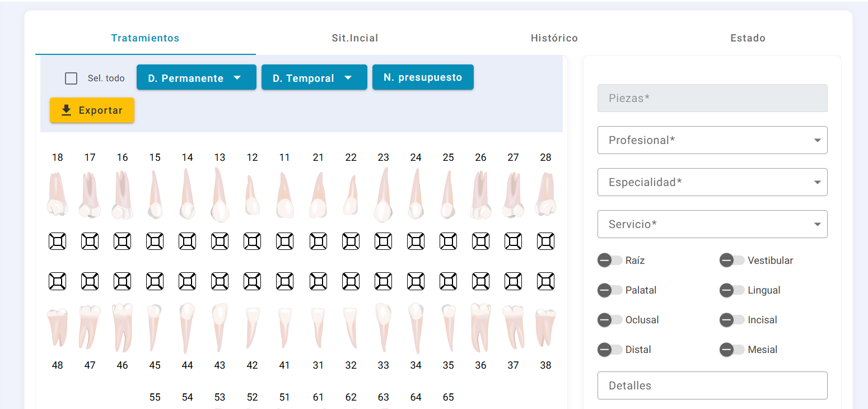Image resolution: width=868 pixels, height=409 pixels.
Task: Select lower tooth 35 image
Action: (x=449, y=328)
